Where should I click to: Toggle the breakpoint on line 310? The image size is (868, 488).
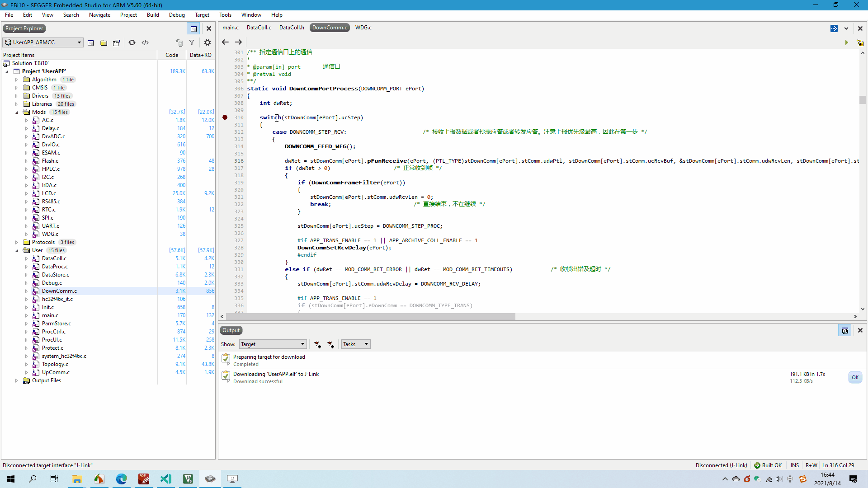(x=225, y=117)
